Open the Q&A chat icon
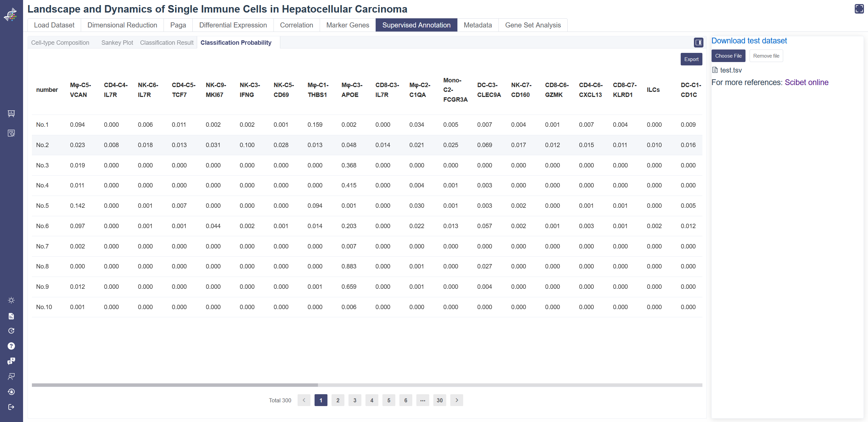This screenshot has width=868, height=422. tap(11, 361)
